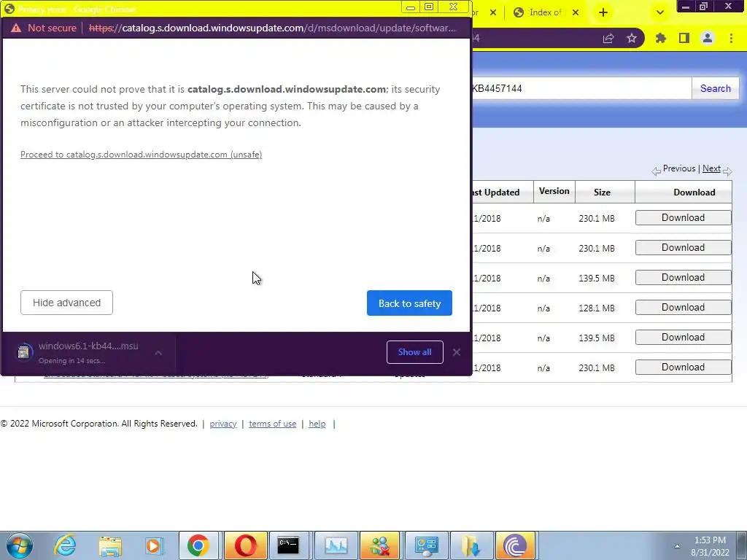Click the KB4457144 search input field
Viewport: 747px width, 560px height.
point(581,88)
